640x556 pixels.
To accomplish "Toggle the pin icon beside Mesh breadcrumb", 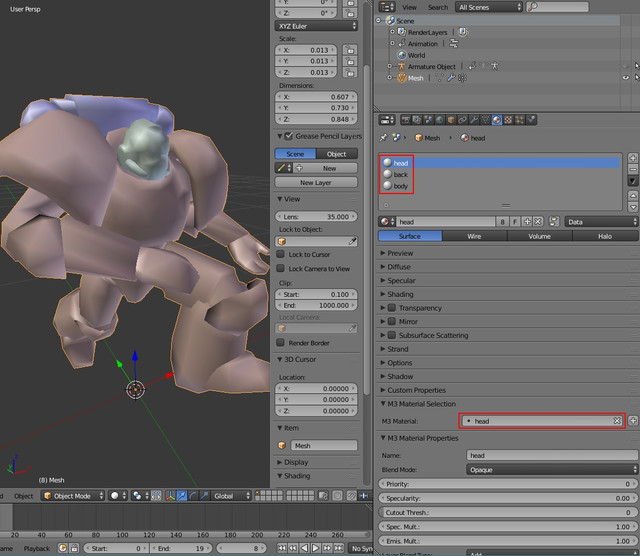I will [383, 138].
